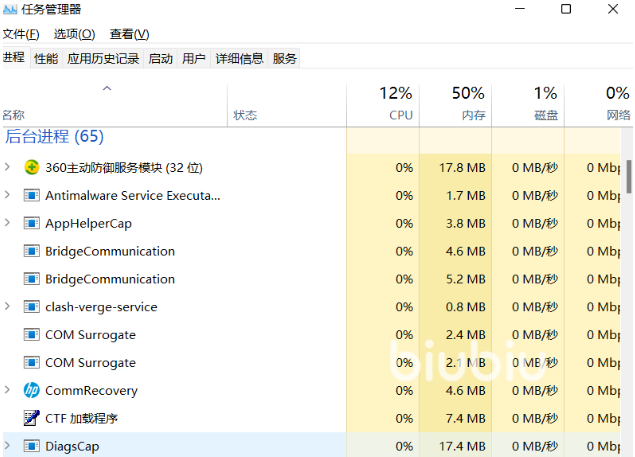Viewport: 635px width, 457px height.
Task: Click the HP logo icon beside CommRecovery
Action: coord(31,391)
